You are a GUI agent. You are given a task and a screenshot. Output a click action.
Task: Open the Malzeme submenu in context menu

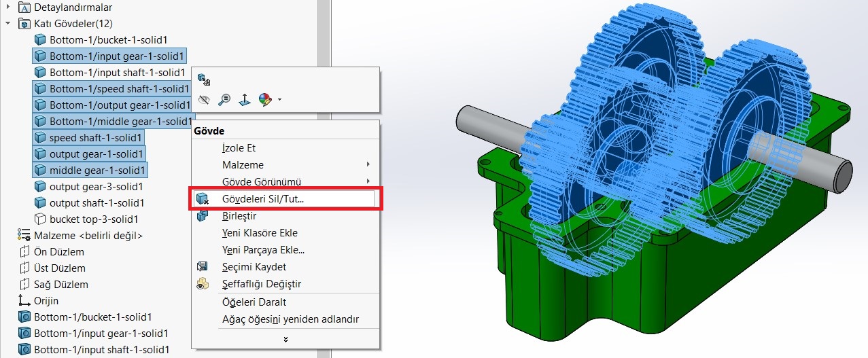click(295, 164)
